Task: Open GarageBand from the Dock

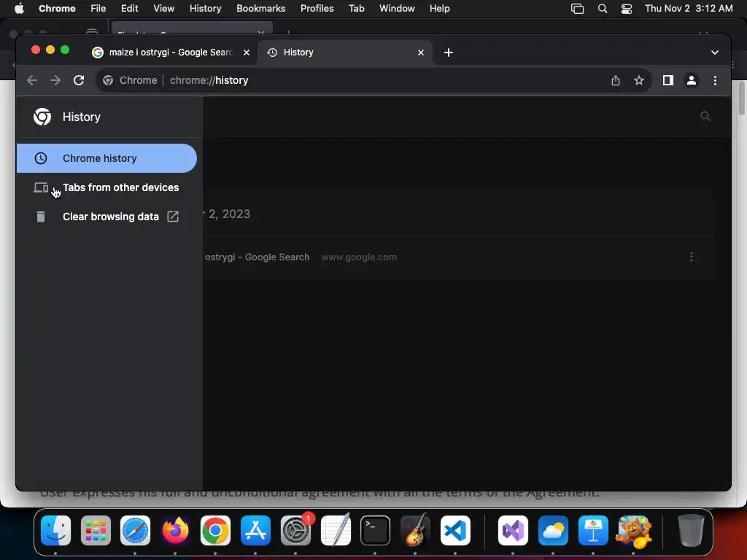Action: pyautogui.click(x=415, y=531)
